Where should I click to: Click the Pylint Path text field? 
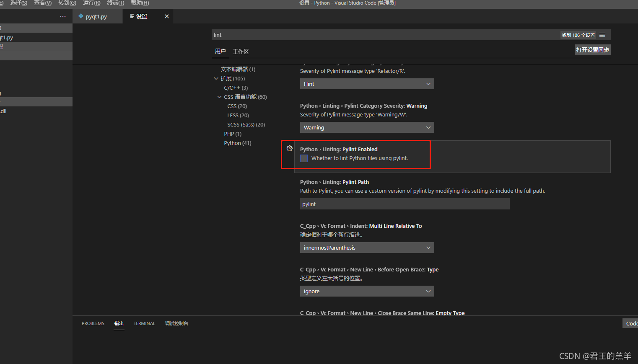pyautogui.click(x=405, y=204)
